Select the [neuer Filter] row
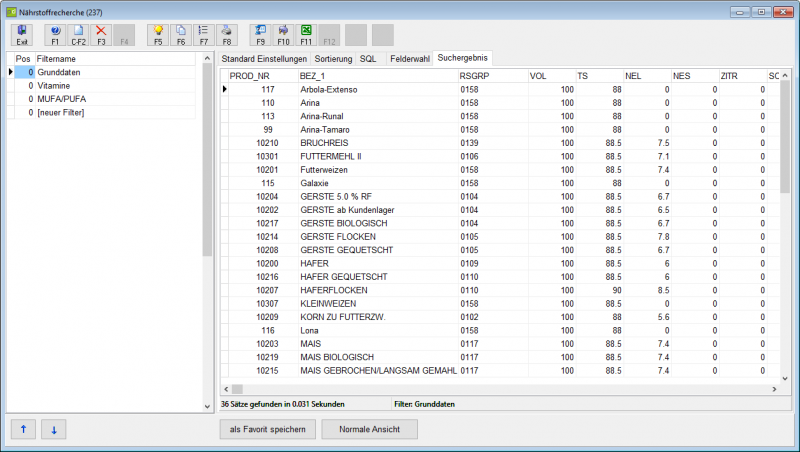Screen dimensions: 800x452 [x=105, y=112]
